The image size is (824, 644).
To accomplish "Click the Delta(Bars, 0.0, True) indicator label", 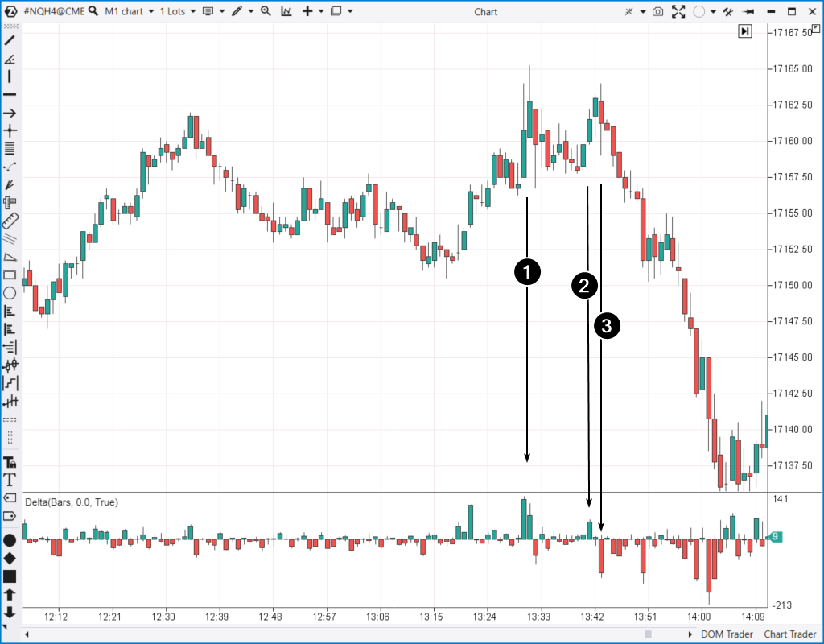I will pos(72,502).
